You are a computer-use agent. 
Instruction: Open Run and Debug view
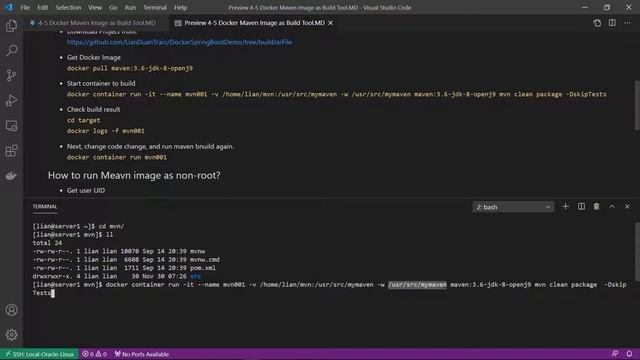pos(11,100)
